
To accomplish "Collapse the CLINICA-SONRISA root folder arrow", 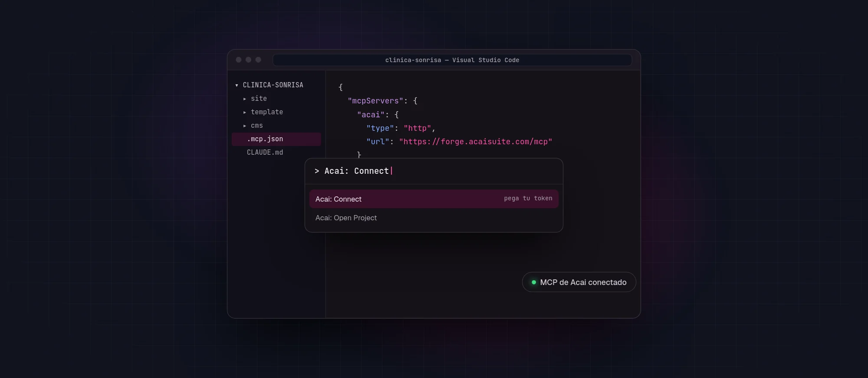I will tap(237, 86).
